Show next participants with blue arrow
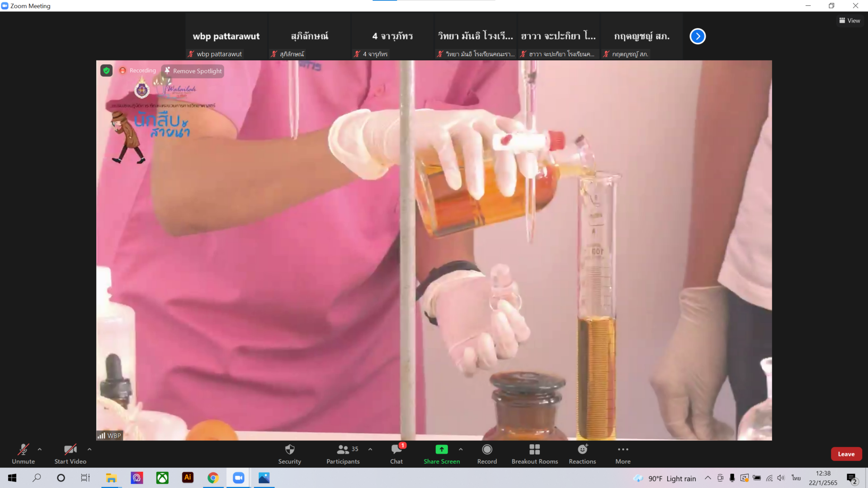Viewport: 868px width, 488px height. pos(698,36)
